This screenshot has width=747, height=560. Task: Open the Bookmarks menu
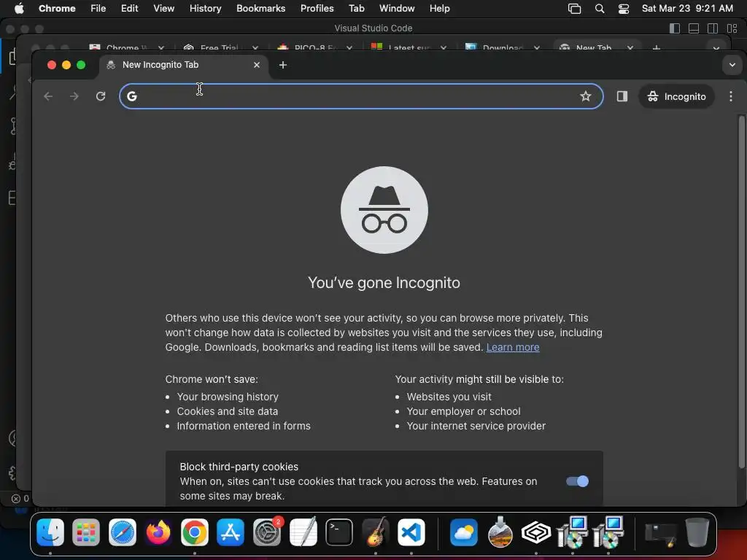pyautogui.click(x=260, y=9)
